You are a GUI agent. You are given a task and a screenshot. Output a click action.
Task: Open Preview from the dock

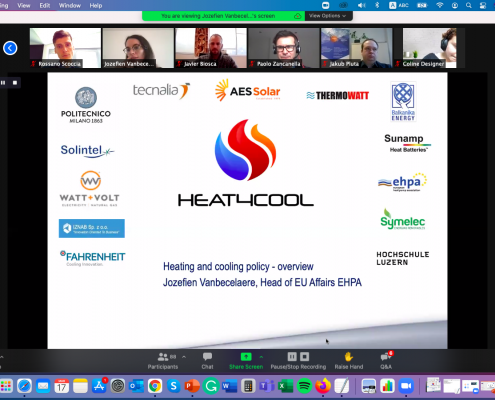(x=368, y=386)
